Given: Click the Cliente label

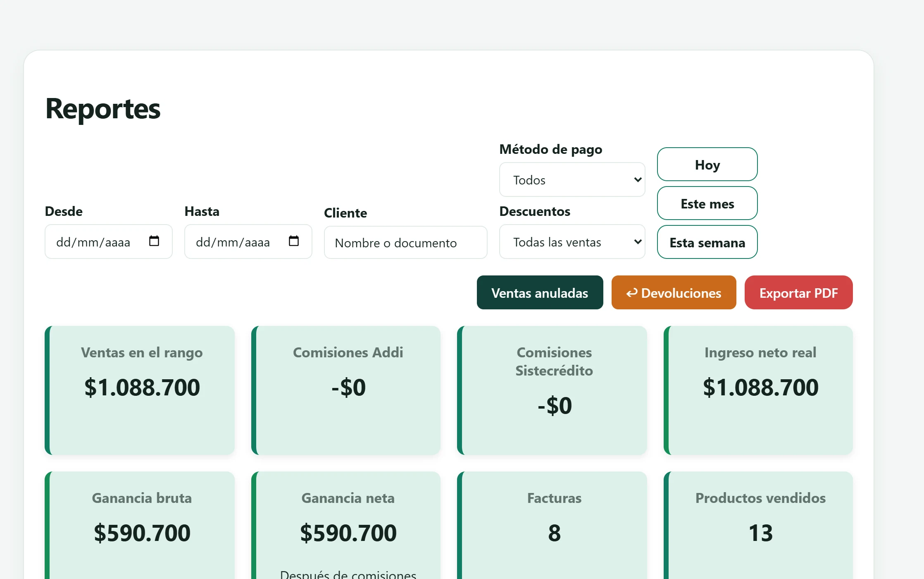Looking at the screenshot, I should 345,213.
